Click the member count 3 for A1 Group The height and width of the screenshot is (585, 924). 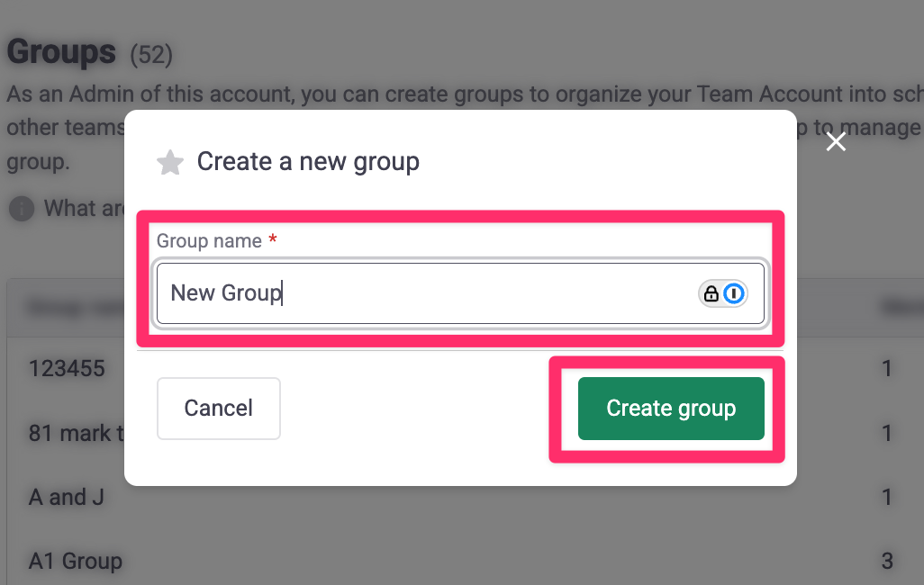coord(887,562)
